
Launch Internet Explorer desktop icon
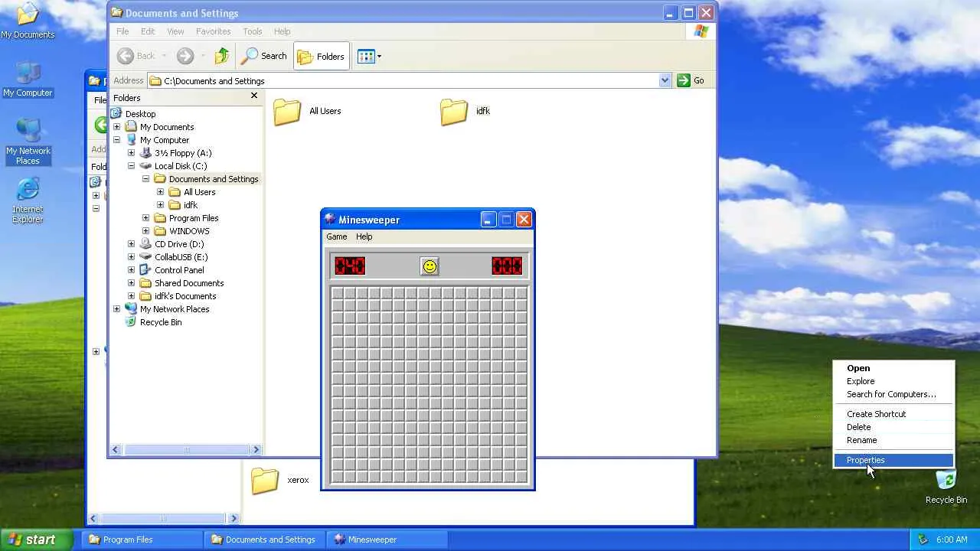[x=28, y=201]
